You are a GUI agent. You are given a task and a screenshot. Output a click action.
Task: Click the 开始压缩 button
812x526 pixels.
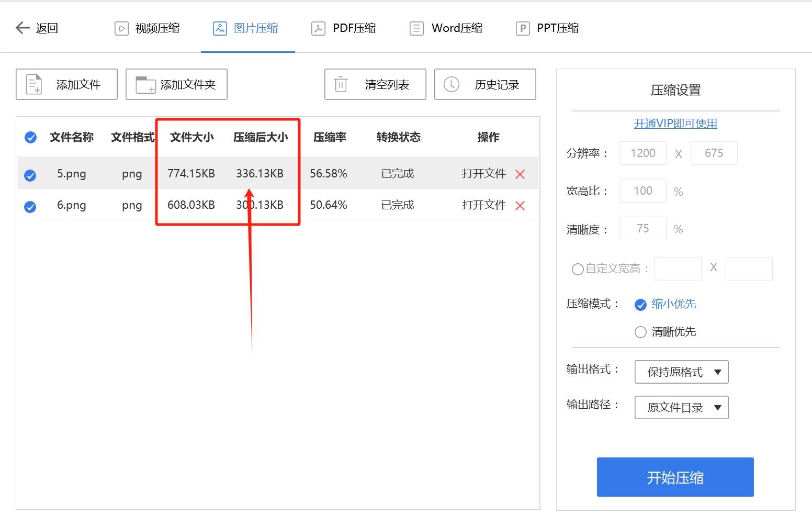tap(675, 477)
